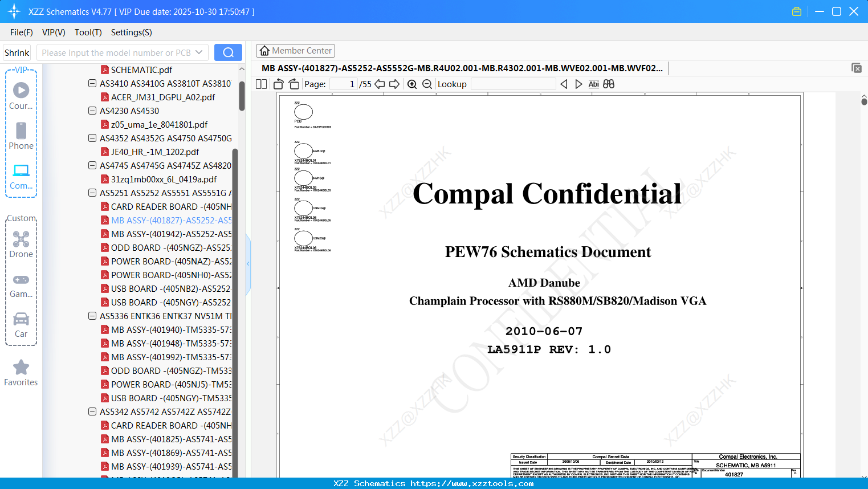
Task: Click the Page number input box
Action: click(344, 84)
